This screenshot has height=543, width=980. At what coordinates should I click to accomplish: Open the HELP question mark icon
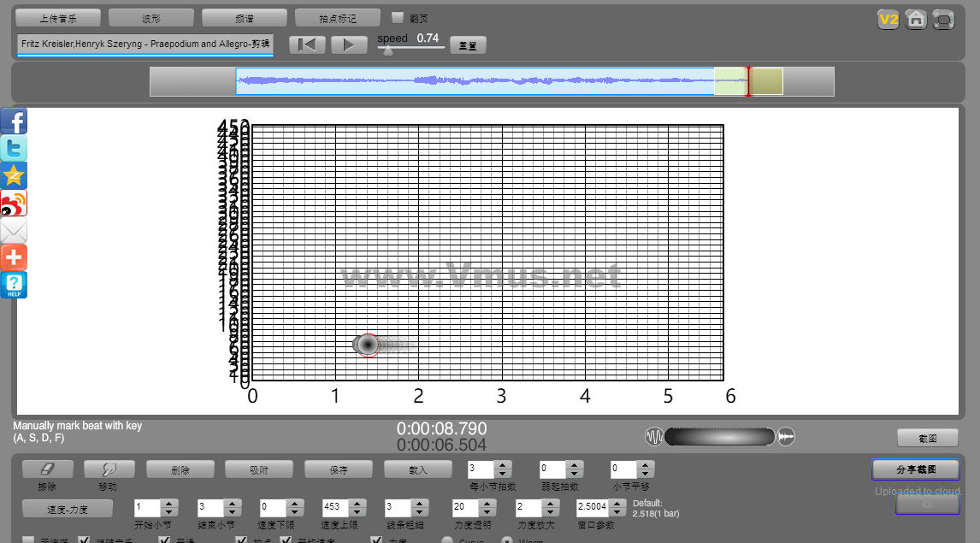point(14,285)
